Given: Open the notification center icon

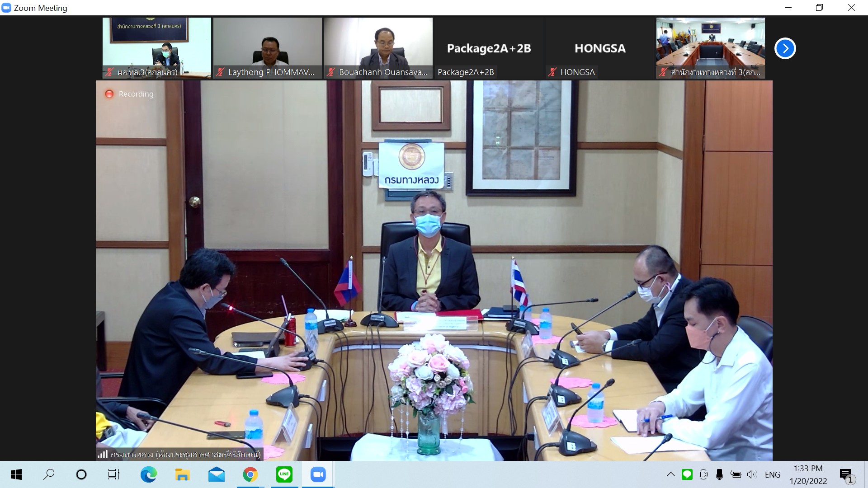Looking at the screenshot, I should (846, 474).
